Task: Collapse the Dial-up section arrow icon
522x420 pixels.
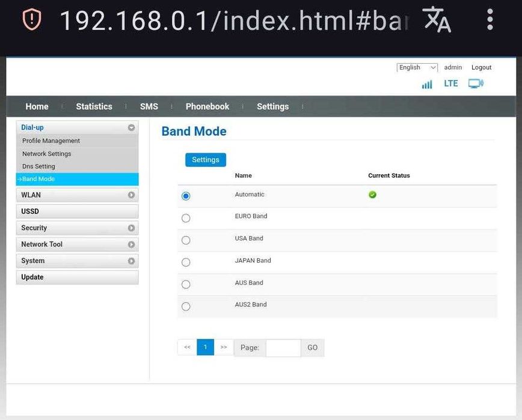Action: tap(131, 127)
